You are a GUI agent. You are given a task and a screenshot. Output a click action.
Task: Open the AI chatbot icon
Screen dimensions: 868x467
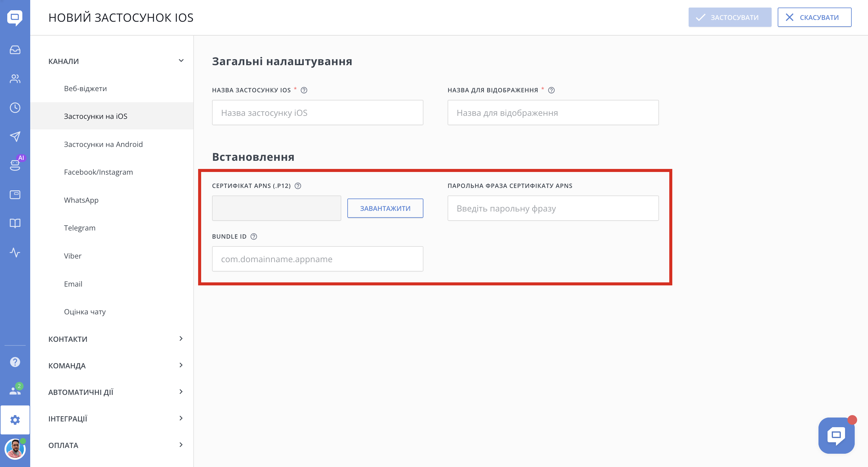pos(15,165)
